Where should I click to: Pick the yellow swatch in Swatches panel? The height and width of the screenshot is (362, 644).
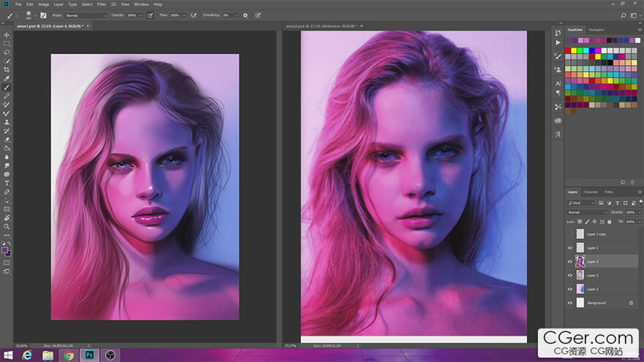pos(574,50)
